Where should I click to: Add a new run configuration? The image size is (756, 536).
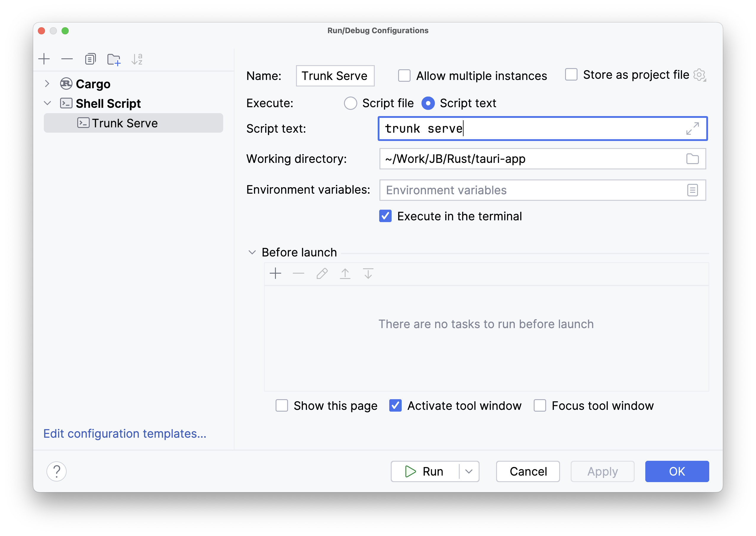point(44,59)
